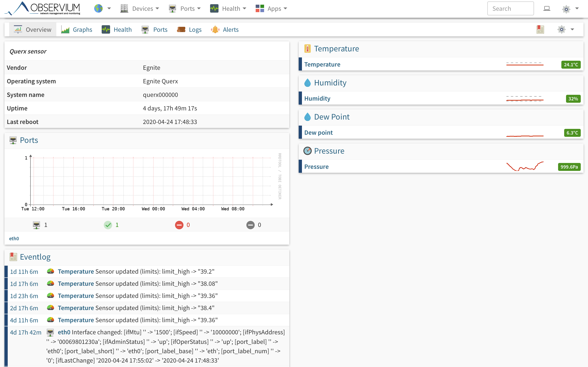Open the globe overview menu icon
The image size is (588, 367).
click(x=98, y=8)
